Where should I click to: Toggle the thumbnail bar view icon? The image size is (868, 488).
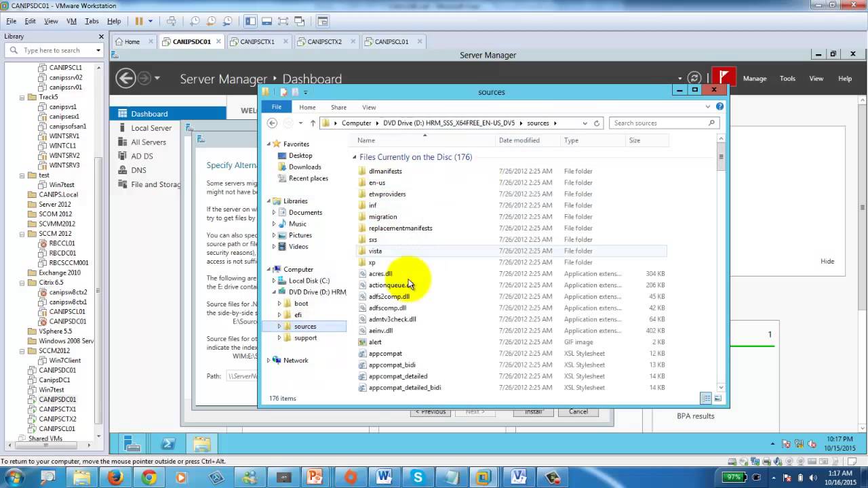point(267,21)
